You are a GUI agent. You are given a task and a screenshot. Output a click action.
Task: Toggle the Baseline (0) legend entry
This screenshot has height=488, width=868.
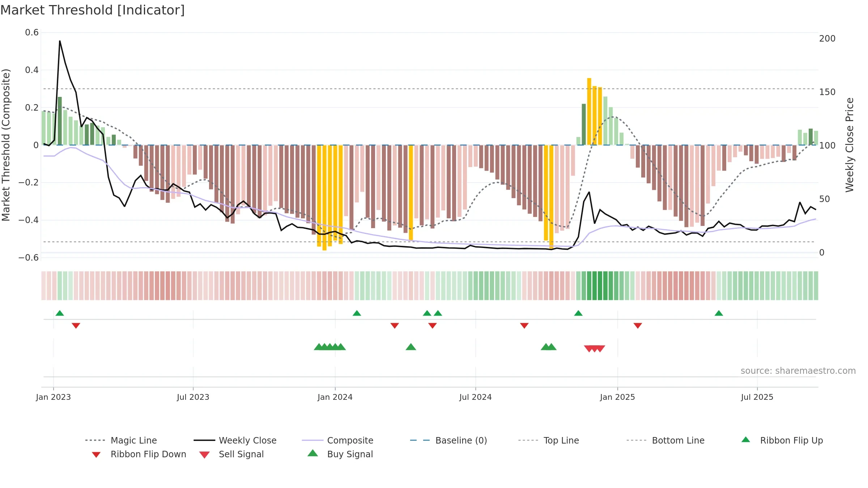click(x=448, y=440)
